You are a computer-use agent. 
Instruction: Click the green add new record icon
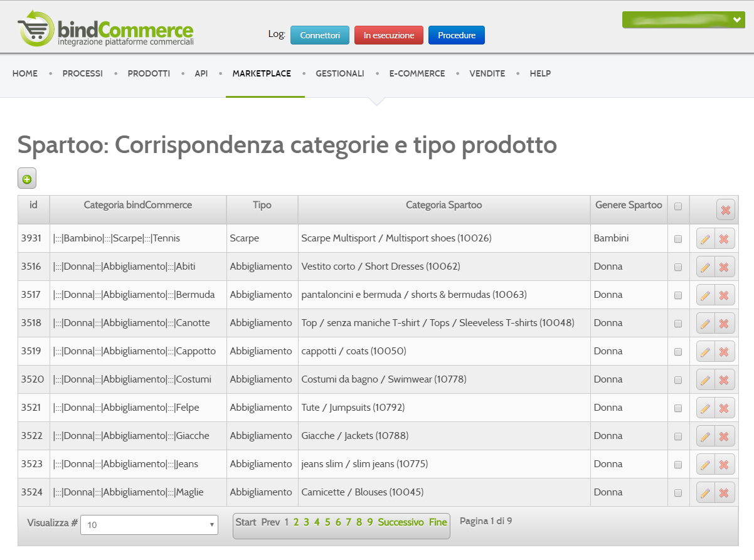click(x=27, y=179)
